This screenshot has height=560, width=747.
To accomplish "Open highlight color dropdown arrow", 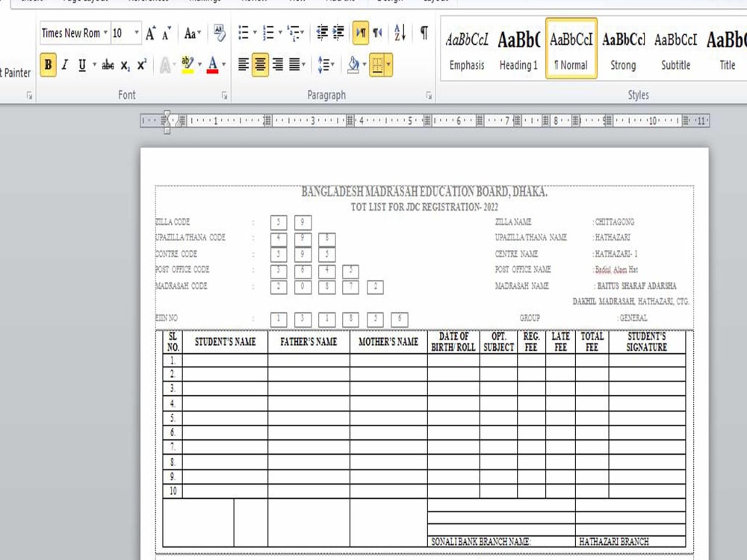I will 199,65.
